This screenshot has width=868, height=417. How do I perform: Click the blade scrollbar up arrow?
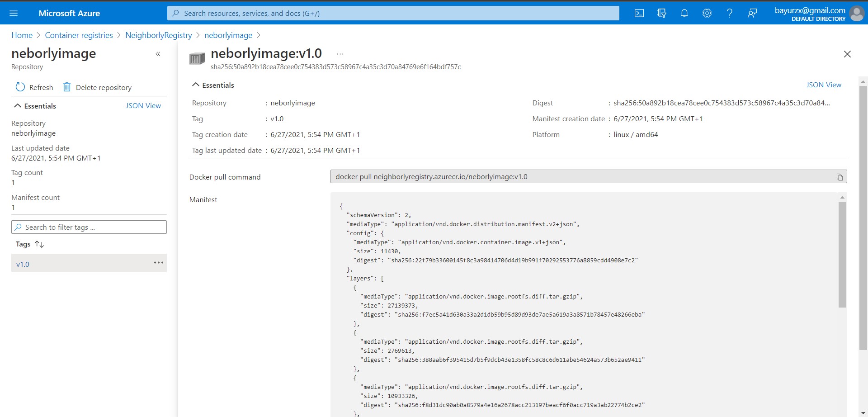[863, 82]
